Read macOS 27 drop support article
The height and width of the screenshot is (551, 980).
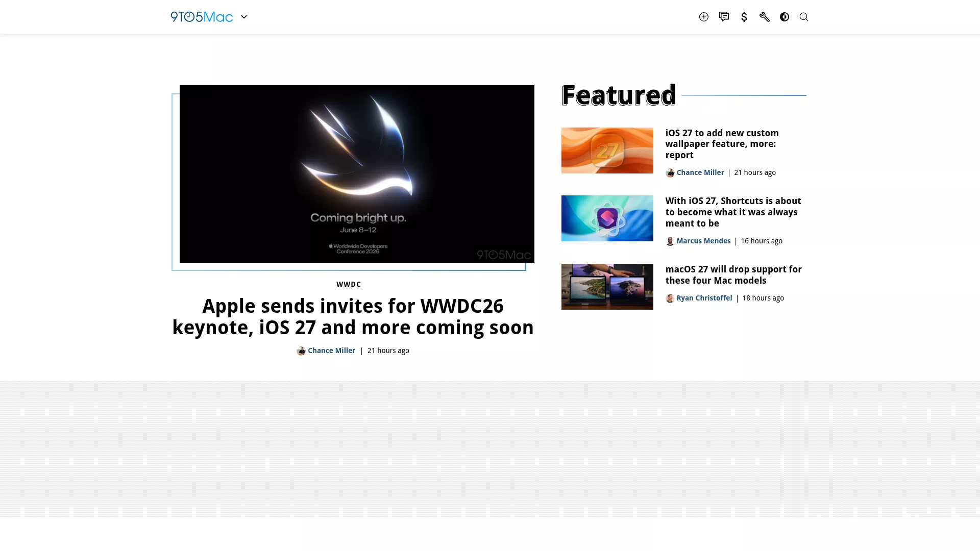point(733,275)
